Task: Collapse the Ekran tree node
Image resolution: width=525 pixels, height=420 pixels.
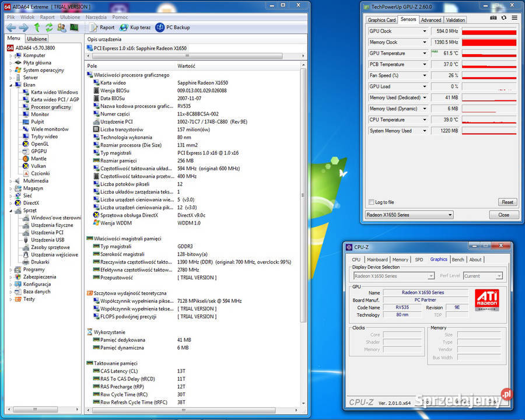Action: [x=10, y=85]
